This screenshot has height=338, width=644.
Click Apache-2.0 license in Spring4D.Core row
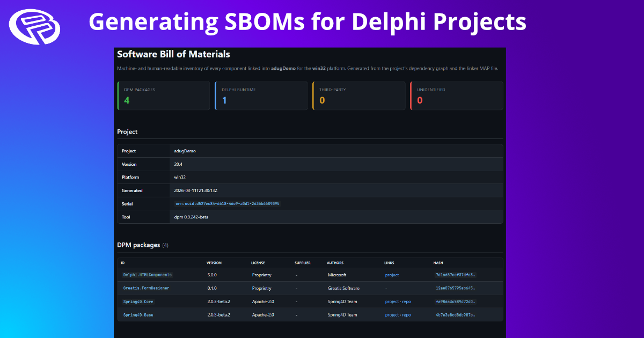pos(263,302)
